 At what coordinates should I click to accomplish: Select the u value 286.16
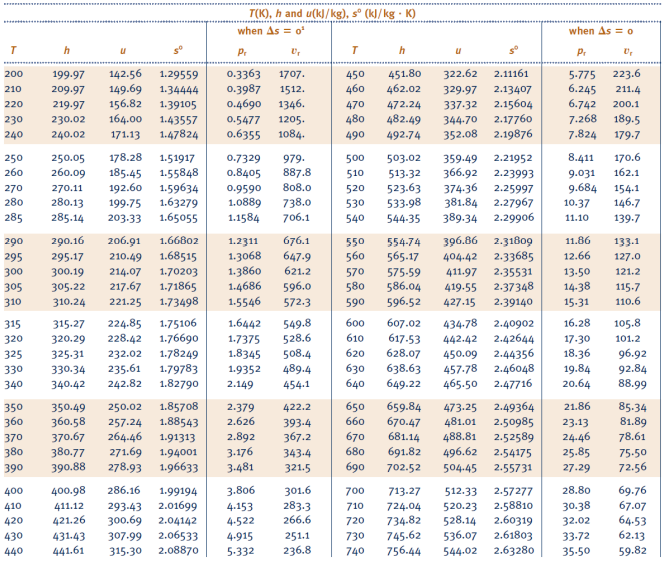(x=124, y=491)
